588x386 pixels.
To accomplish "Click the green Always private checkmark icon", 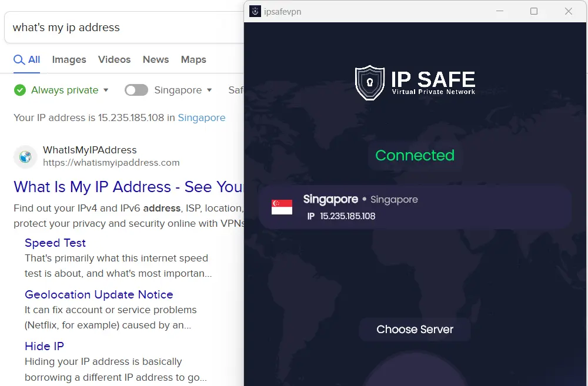I will pyautogui.click(x=20, y=90).
